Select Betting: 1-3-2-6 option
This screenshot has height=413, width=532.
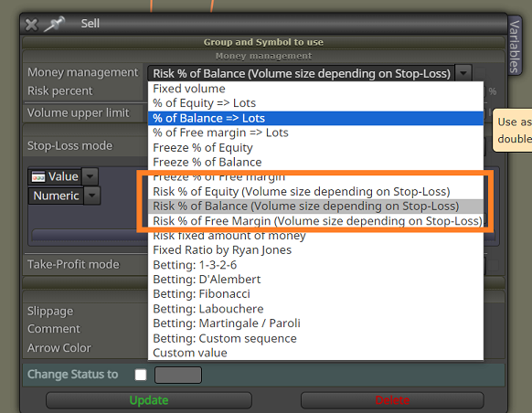[315, 265]
